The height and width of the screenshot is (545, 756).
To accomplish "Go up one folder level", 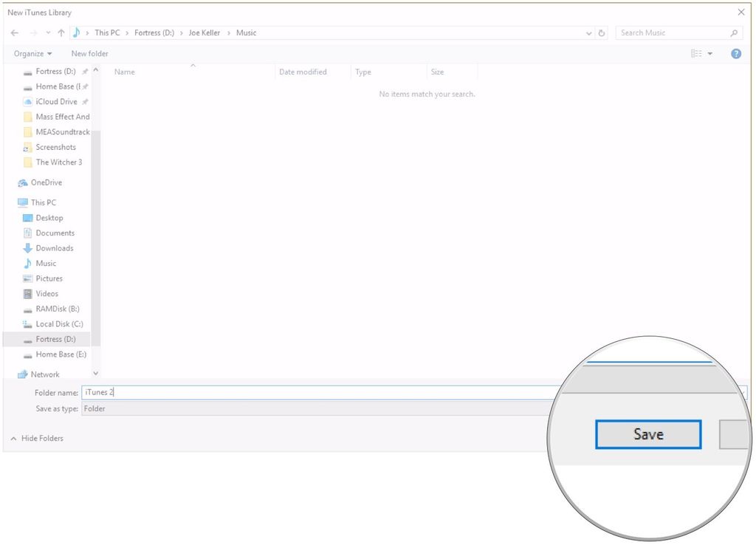I will point(61,32).
